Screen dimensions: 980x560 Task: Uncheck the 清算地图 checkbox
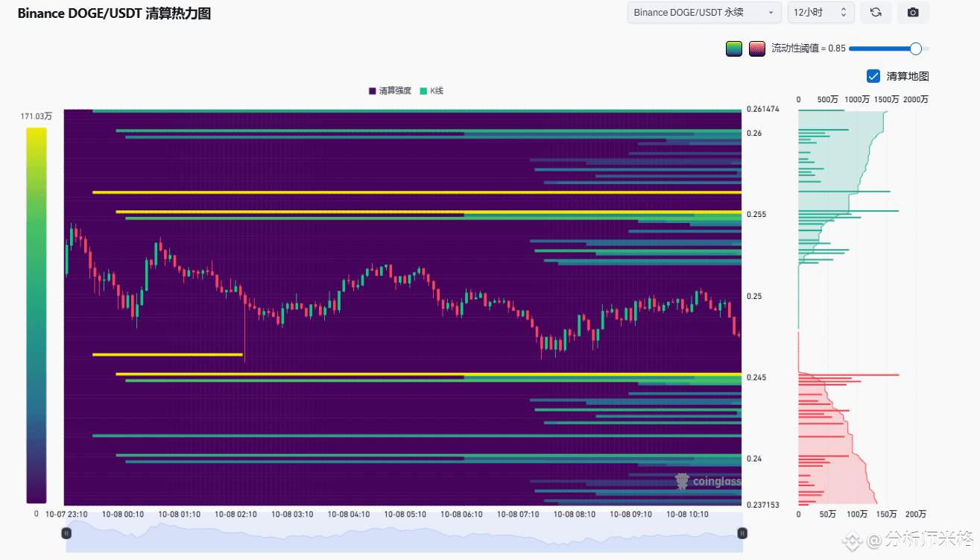click(873, 76)
